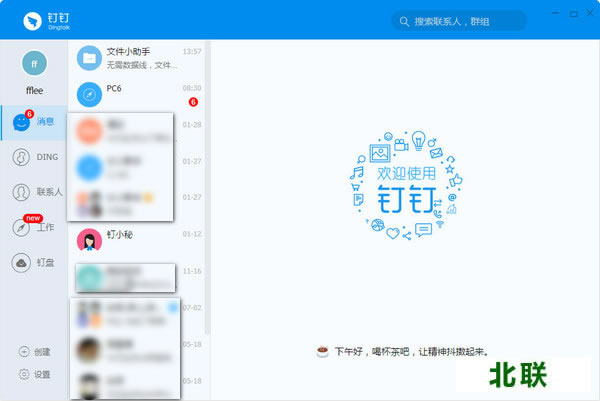The height and width of the screenshot is (401, 600).
Task: Open the PC6 chat
Action: tap(138, 94)
